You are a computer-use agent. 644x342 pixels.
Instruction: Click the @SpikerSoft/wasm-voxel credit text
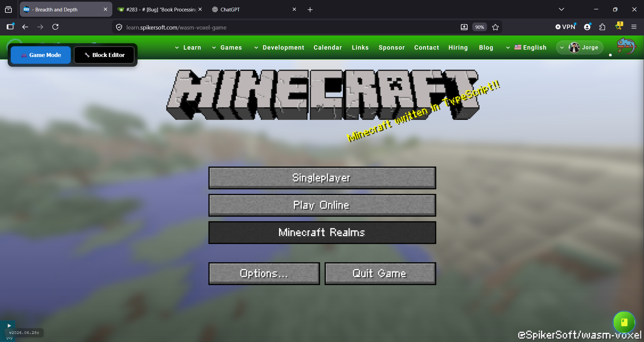pos(580,335)
